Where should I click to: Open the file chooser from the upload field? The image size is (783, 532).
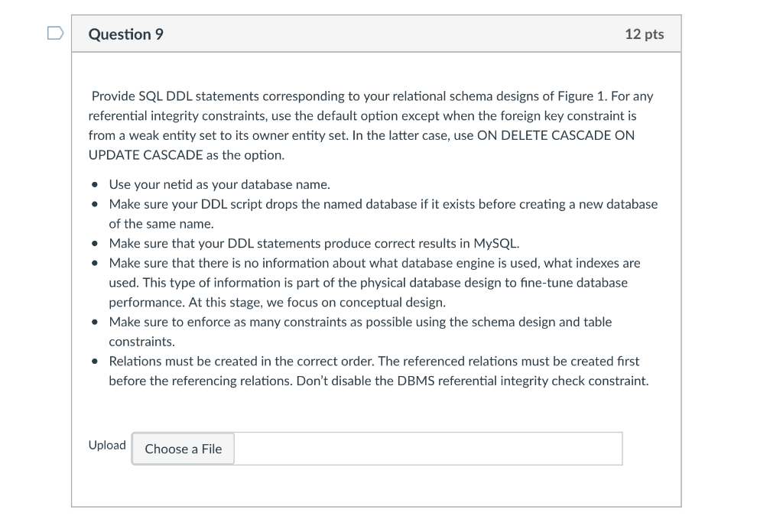coord(182,449)
